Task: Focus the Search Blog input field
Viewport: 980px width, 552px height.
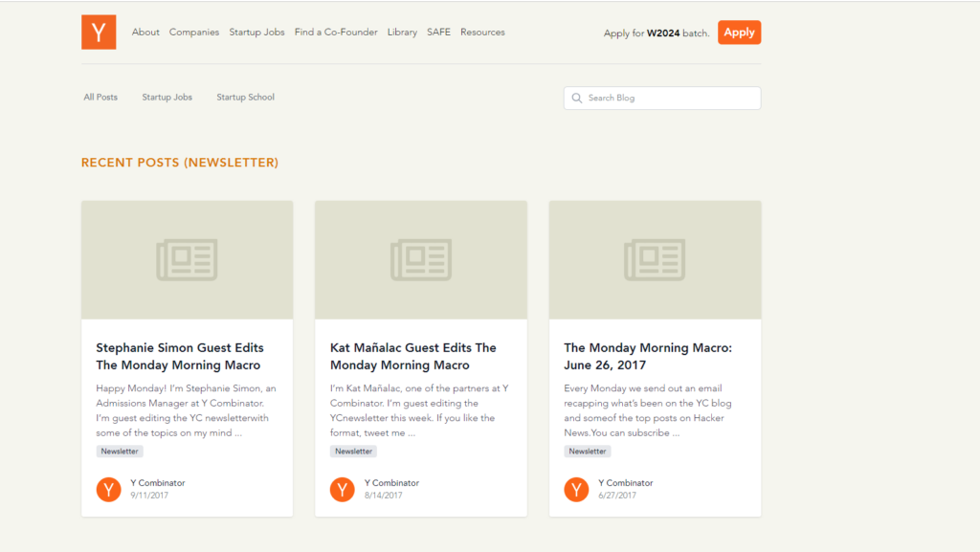Action: [x=662, y=98]
